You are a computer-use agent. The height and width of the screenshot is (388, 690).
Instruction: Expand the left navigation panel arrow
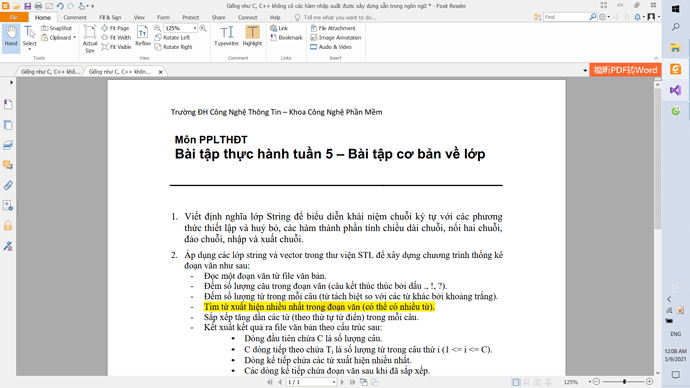pos(11,82)
